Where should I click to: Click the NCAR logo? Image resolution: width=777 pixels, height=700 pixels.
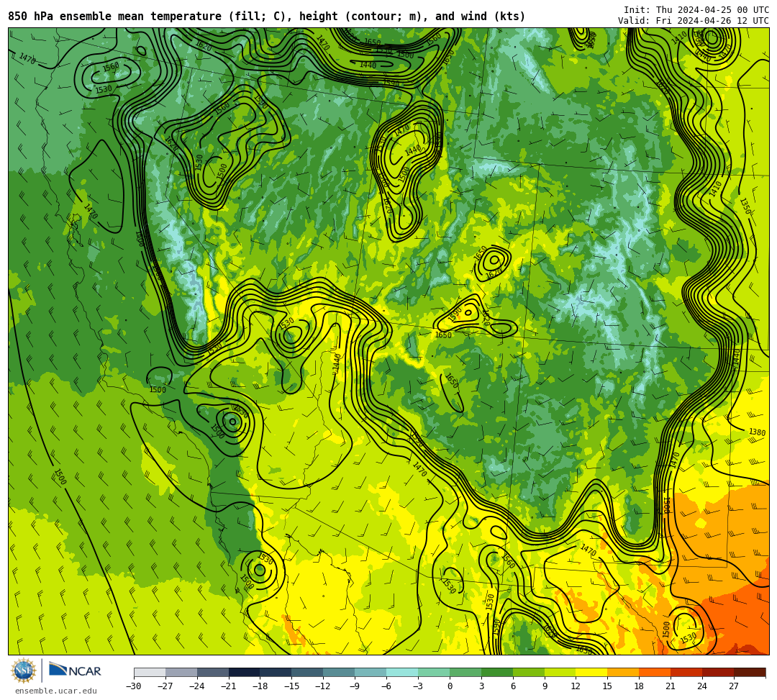[x=75, y=671]
